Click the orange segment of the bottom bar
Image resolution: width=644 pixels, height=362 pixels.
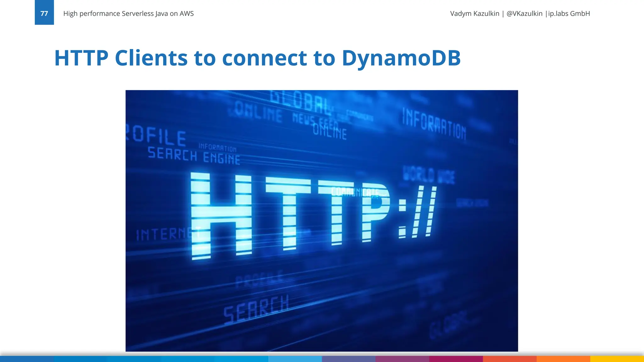click(x=563, y=359)
